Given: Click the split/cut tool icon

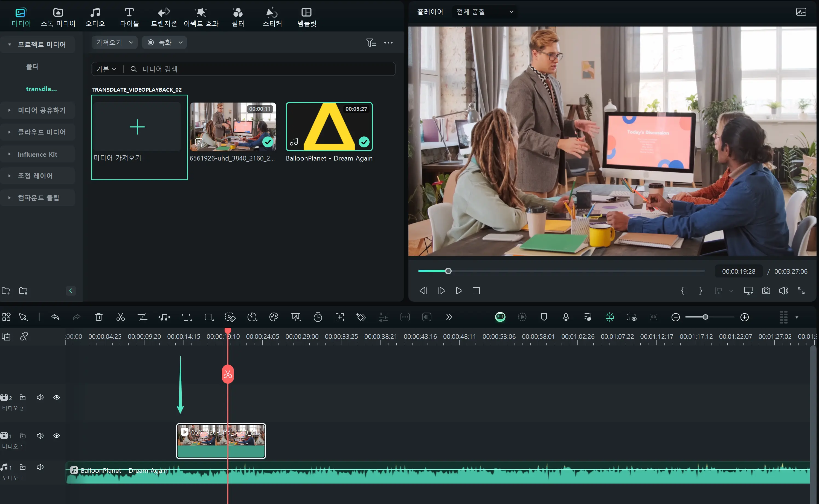Looking at the screenshot, I should click(x=121, y=317).
